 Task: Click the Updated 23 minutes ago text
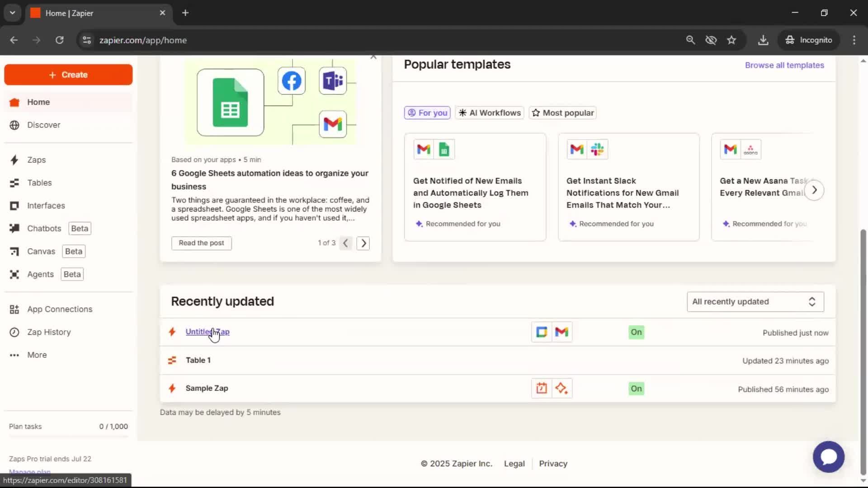pos(785,361)
